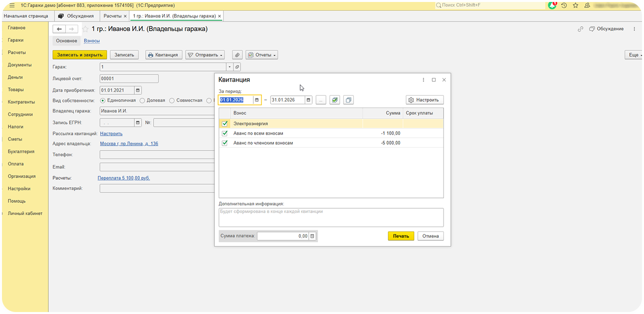644x314 pixels.
Task: Open calendar picker for period start date
Action: (257, 100)
